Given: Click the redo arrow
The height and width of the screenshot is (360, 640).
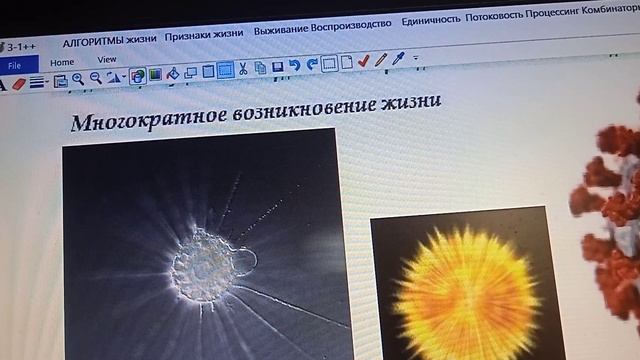Looking at the screenshot, I should point(312,64).
